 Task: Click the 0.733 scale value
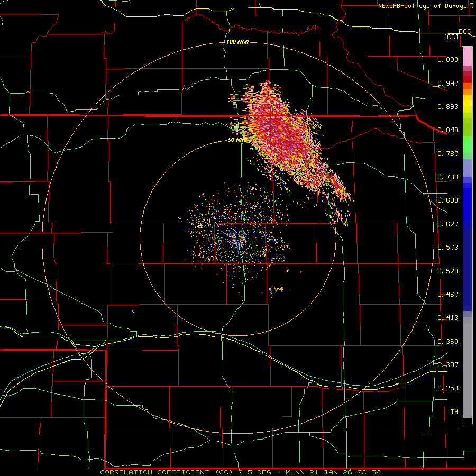click(x=448, y=177)
